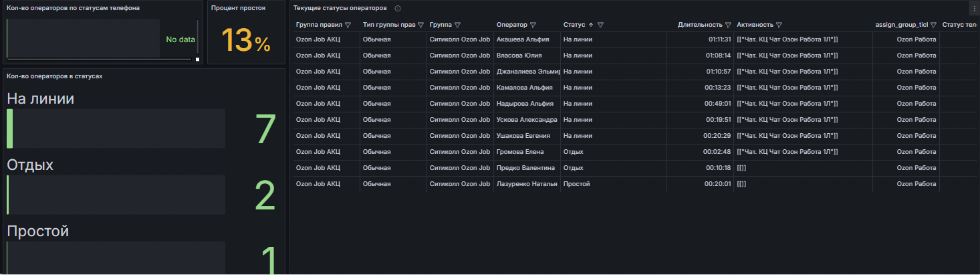Show info tooltip for Текущие статусы операторов
980x275 pixels.
(398, 8)
